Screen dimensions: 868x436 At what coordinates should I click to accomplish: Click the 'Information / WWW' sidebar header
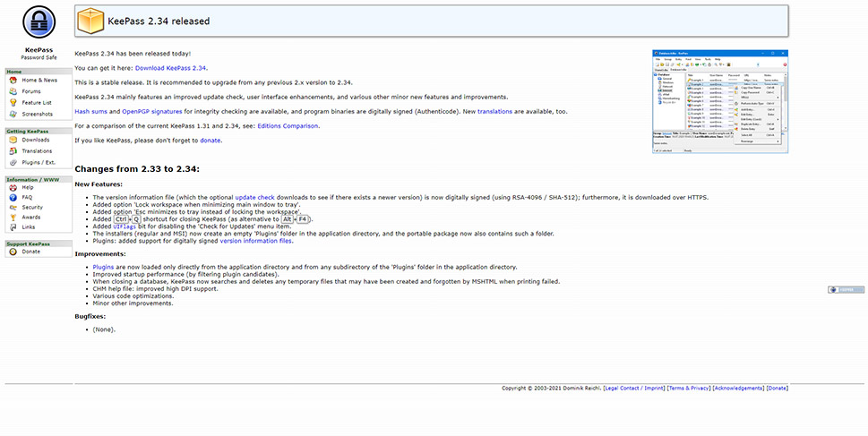32,179
